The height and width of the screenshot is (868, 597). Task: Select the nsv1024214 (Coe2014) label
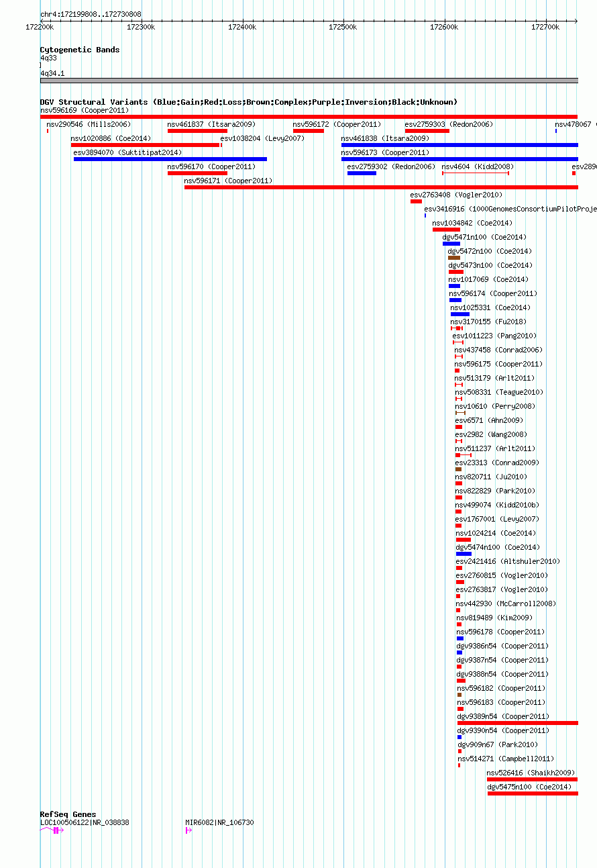[496, 533]
